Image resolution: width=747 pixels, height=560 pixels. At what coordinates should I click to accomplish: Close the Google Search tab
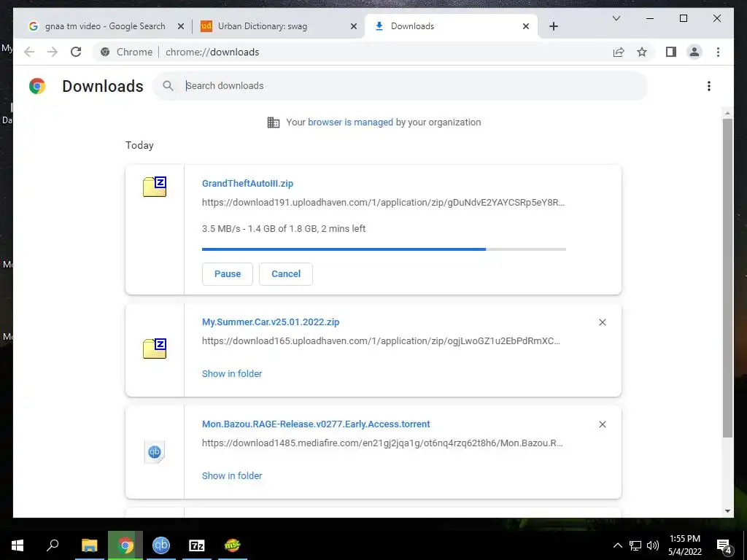pos(181,26)
